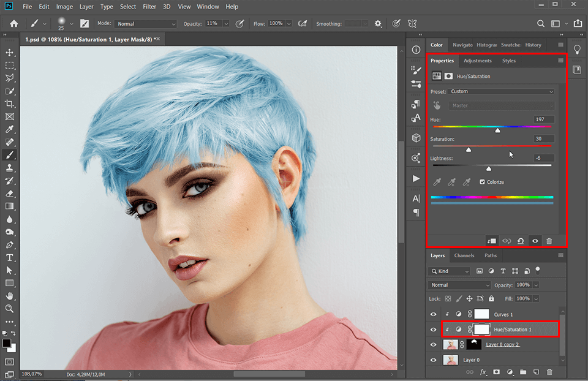Select the Clone Stamp tool
The width and height of the screenshot is (588, 381).
tap(9, 167)
